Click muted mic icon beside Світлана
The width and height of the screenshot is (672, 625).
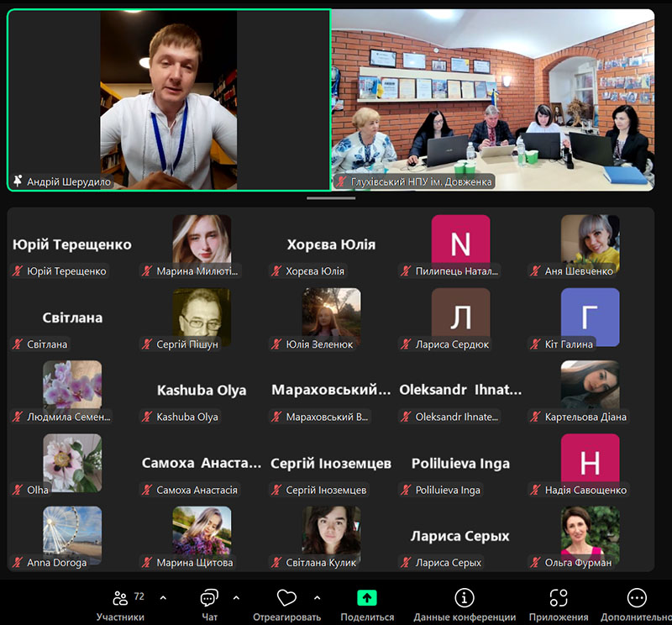(x=18, y=344)
